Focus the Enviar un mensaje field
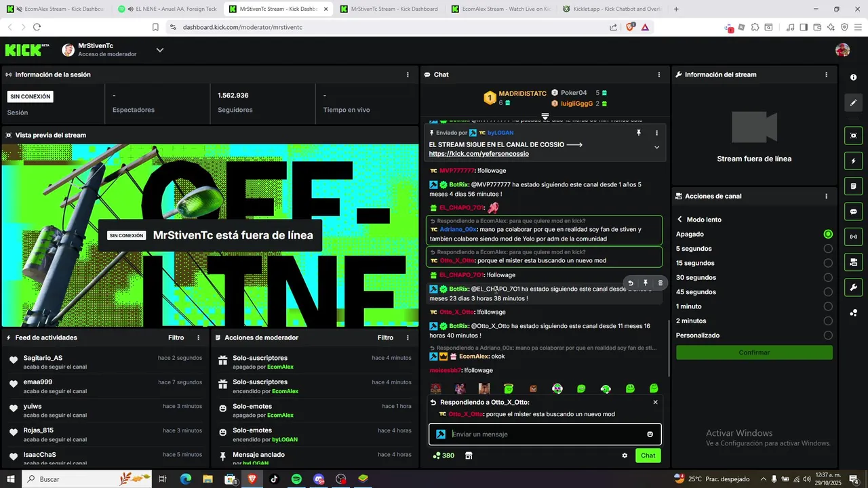The image size is (868, 488). coord(545,434)
